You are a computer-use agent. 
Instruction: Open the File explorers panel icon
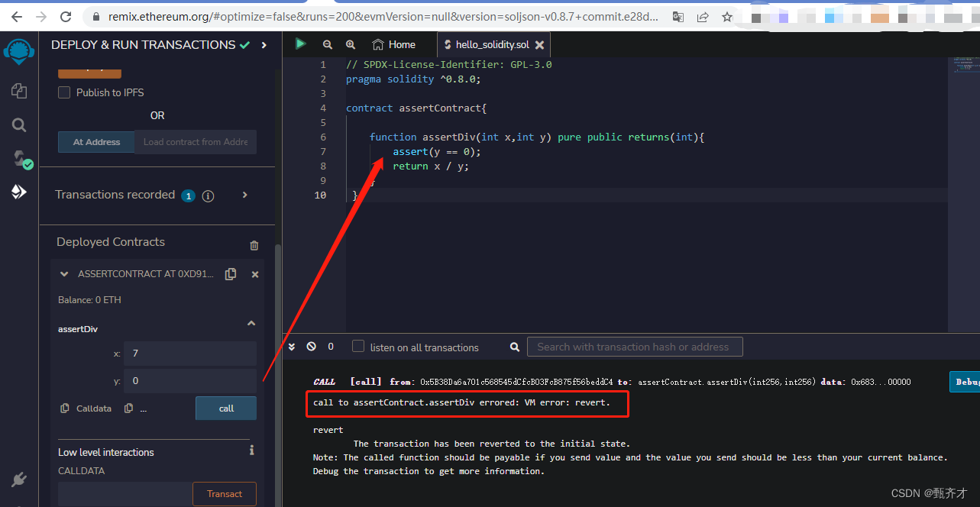[19, 91]
